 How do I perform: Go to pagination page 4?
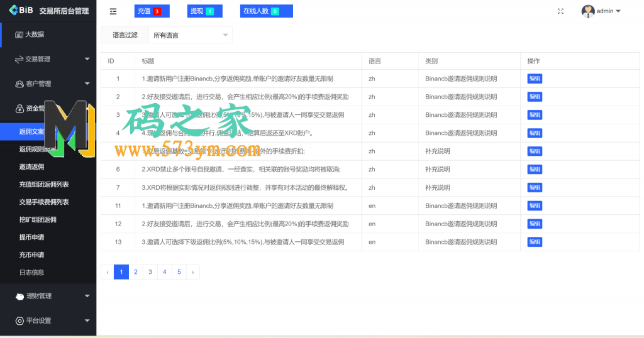pyautogui.click(x=164, y=272)
